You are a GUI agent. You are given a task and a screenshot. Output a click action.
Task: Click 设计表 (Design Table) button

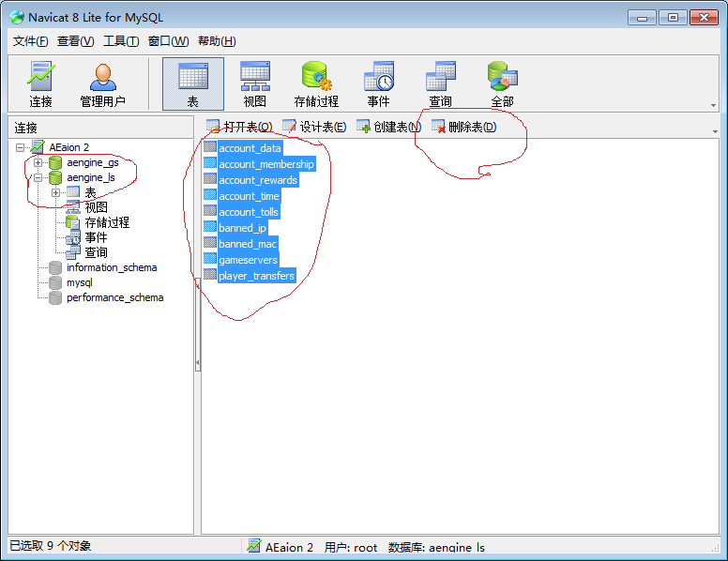(314, 128)
